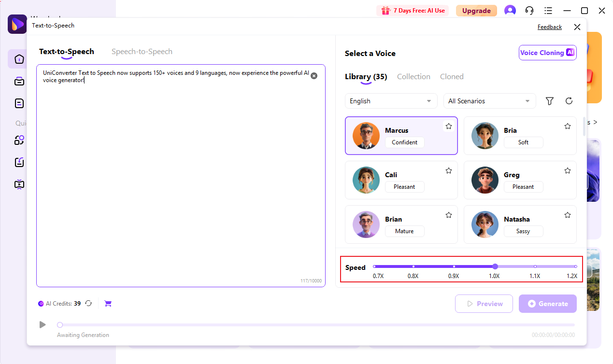
Task: Reset voice filters with the refresh icon
Action: pyautogui.click(x=569, y=101)
